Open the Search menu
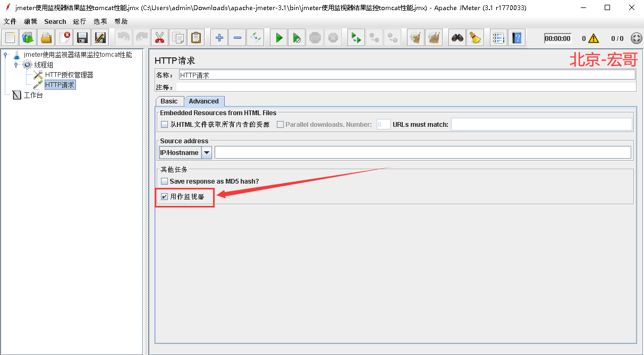 (55, 22)
